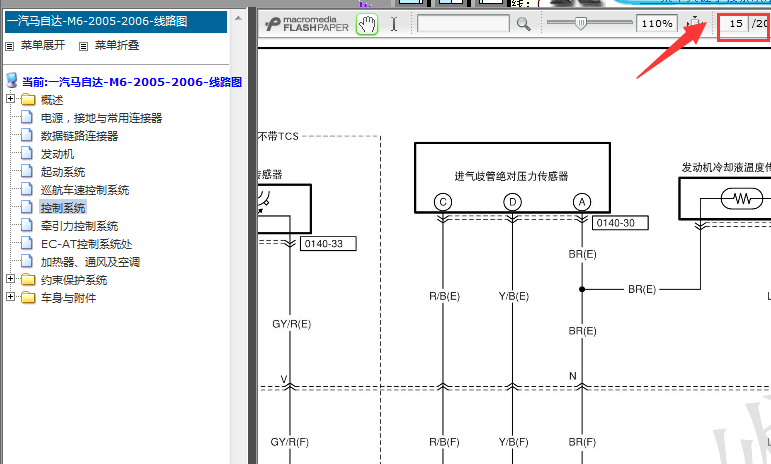The image size is (771, 464).
Task: Click the document icon beside 牵引力控制系统
Action: (x=27, y=226)
